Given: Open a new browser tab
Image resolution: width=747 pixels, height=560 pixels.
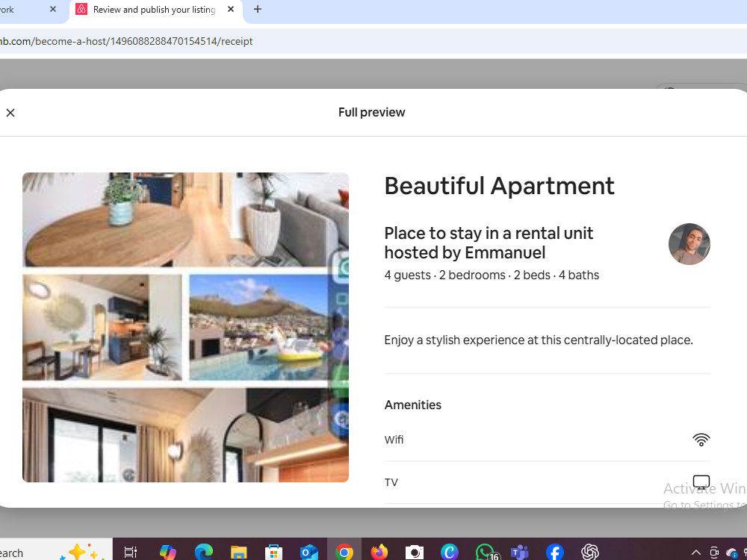Looking at the screenshot, I should pyautogui.click(x=258, y=9).
